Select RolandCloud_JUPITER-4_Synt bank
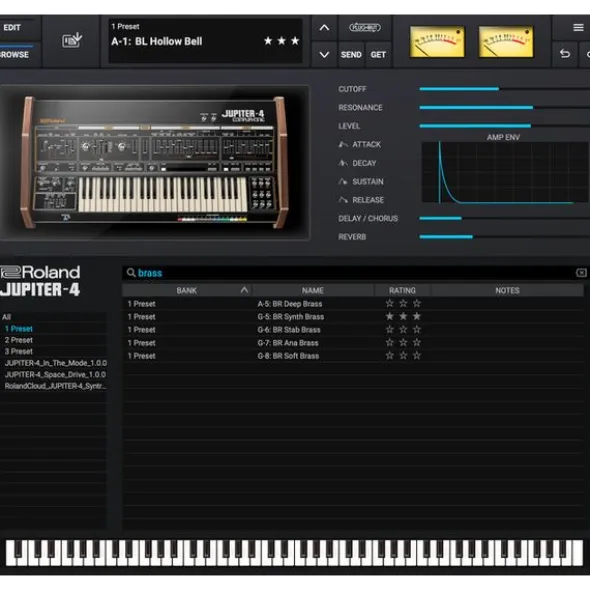590x591 pixels. pyautogui.click(x=55, y=386)
